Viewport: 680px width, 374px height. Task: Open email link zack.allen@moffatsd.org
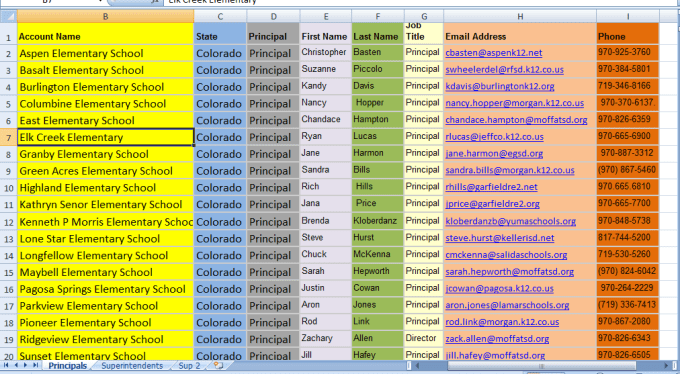[x=497, y=339]
